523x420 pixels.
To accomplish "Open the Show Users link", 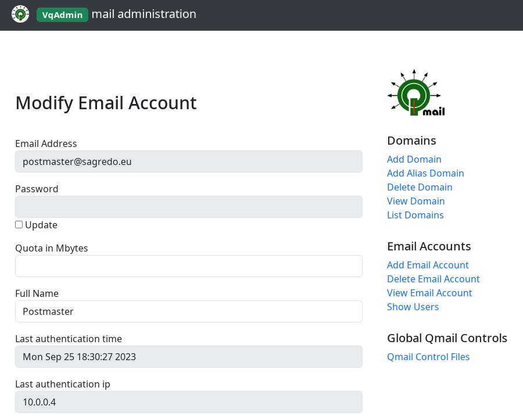I will click(x=413, y=307).
